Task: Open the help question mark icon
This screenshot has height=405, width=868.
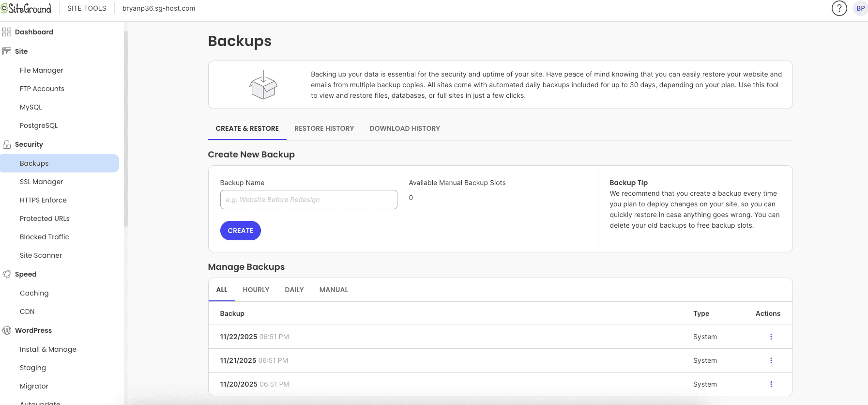Action: click(839, 8)
